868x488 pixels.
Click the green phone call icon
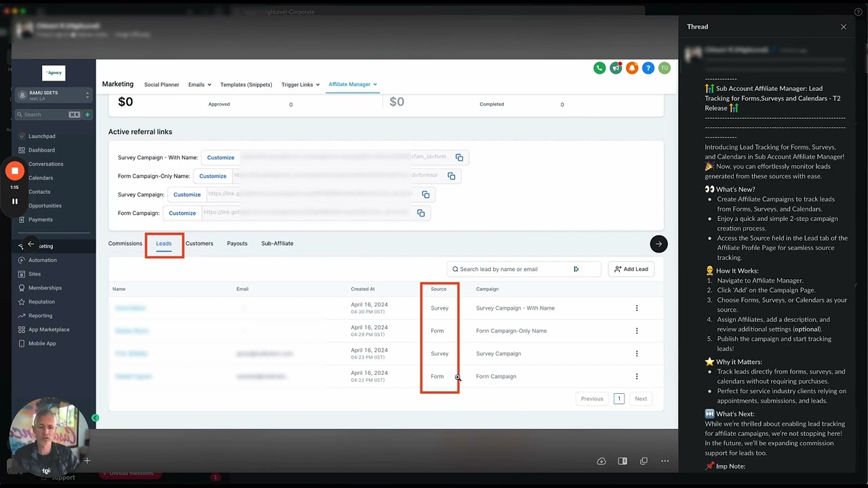(599, 68)
